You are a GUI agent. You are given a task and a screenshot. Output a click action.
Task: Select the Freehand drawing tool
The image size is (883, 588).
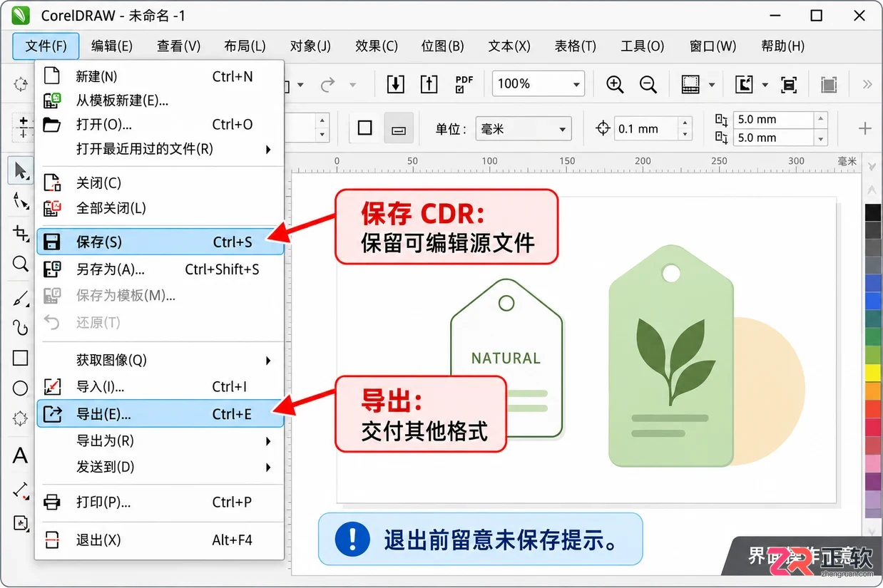click(21, 297)
